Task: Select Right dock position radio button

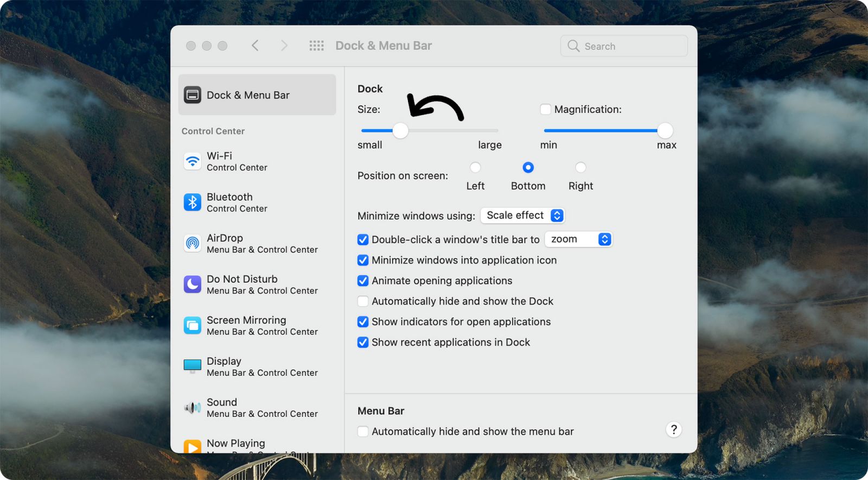Action: coord(580,167)
